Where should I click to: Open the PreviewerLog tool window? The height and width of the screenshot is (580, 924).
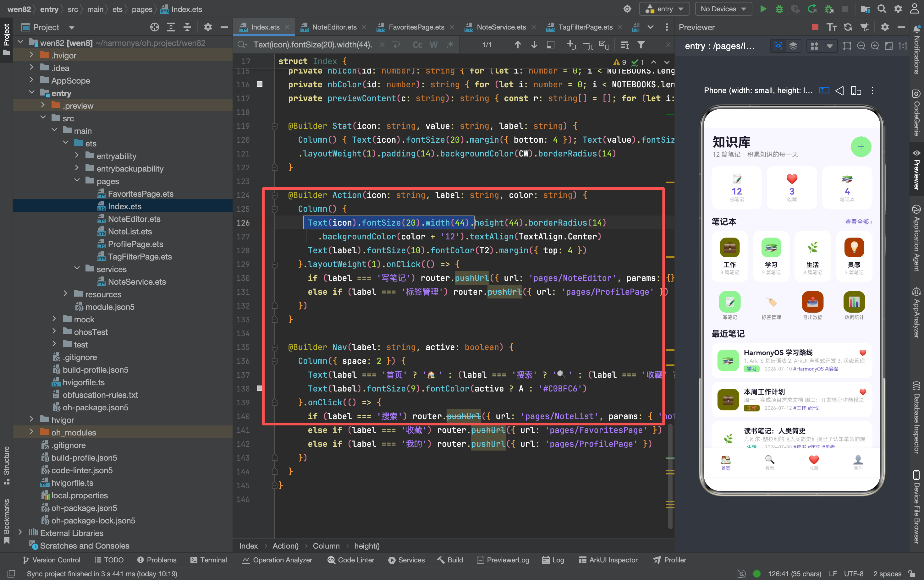tap(503, 560)
